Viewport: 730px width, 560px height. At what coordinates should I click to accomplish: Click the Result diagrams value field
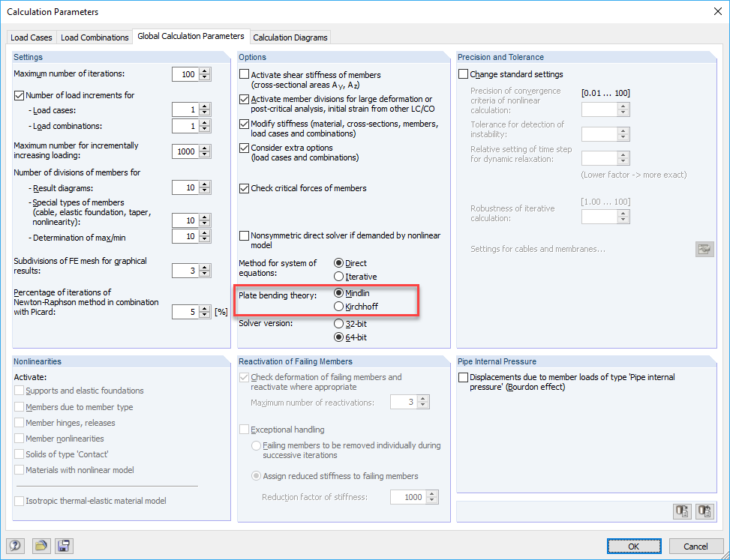pos(185,187)
